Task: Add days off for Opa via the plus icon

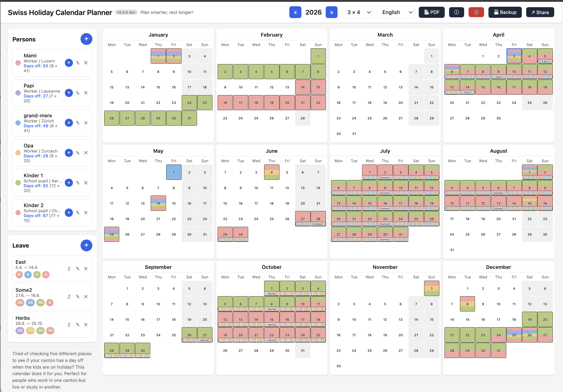Action: [69, 153]
